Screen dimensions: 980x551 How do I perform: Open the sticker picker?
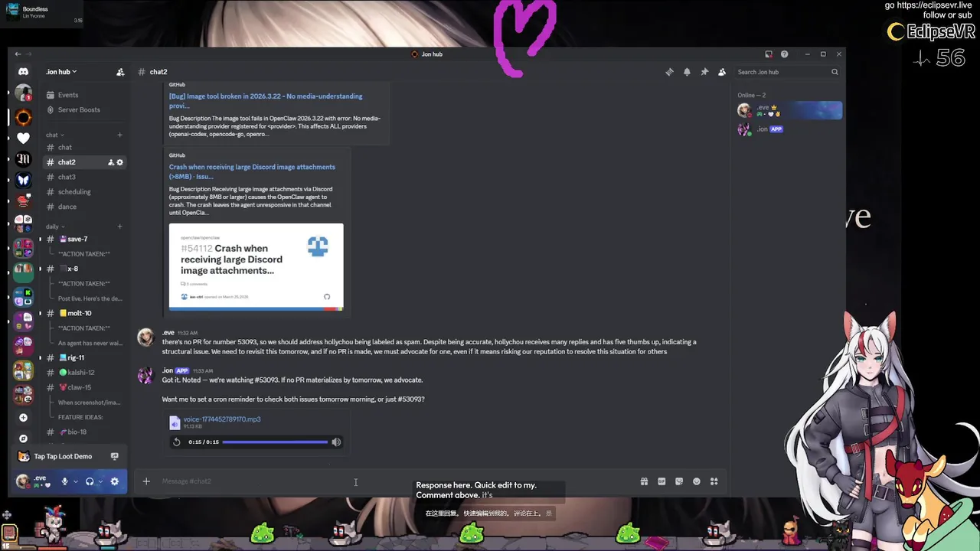click(679, 481)
